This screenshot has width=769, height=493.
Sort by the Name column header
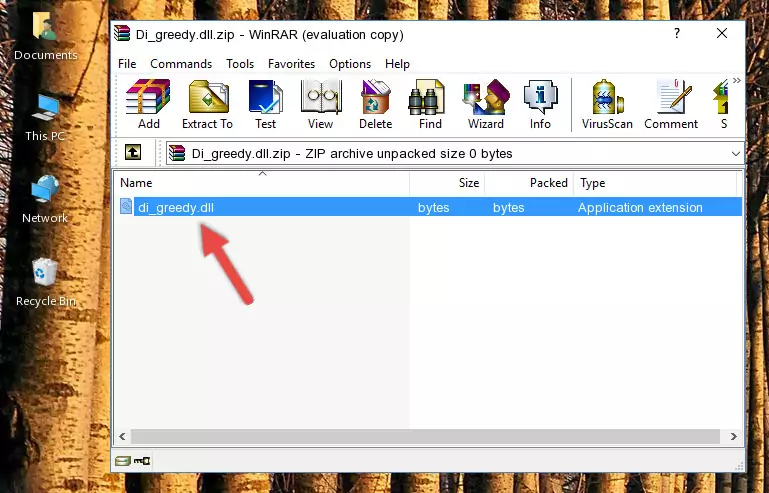tap(262, 183)
